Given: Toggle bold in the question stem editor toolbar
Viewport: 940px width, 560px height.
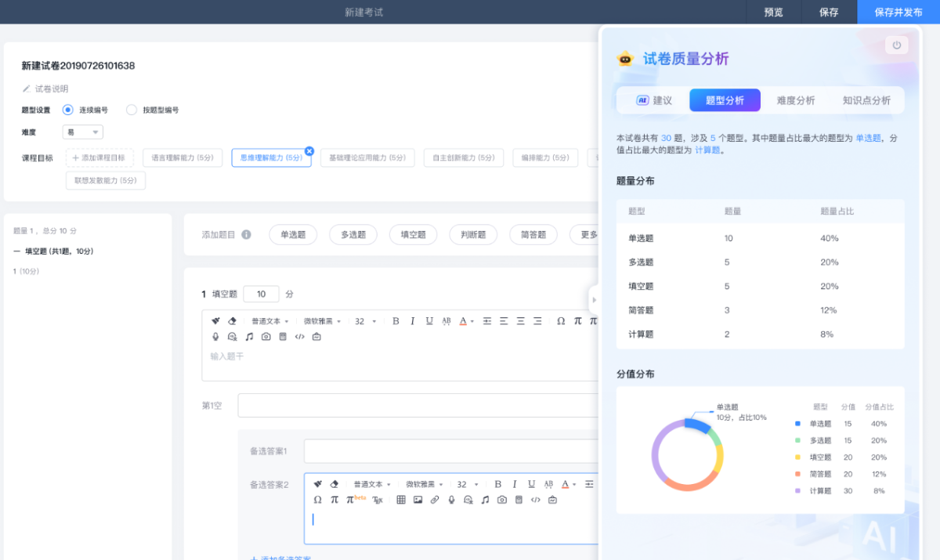Looking at the screenshot, I should click(x=396, y=321).
